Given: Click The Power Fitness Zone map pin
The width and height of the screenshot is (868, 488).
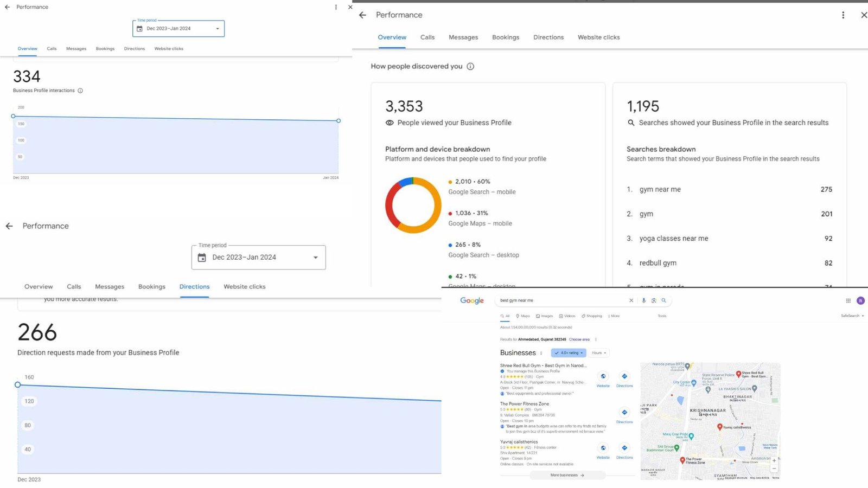Looking at the screenshot, I should (682, 460).
